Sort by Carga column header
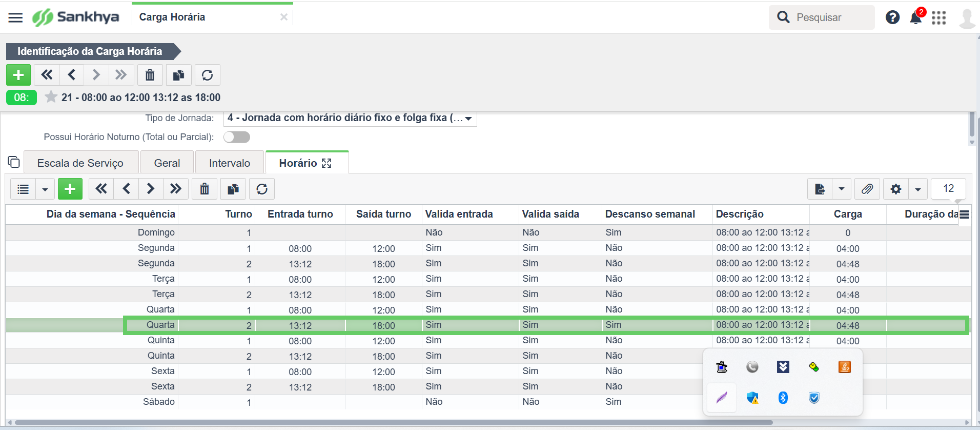 (x=848, y=214)
